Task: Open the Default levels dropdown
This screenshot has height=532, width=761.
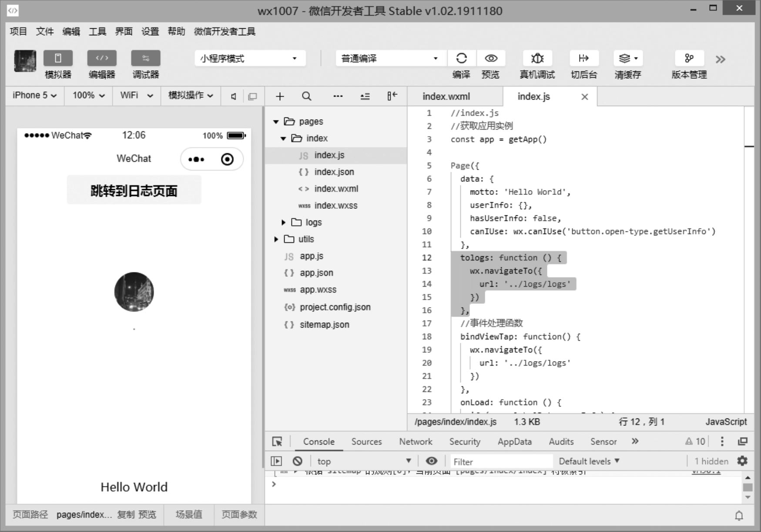Action: pos(589,461)
